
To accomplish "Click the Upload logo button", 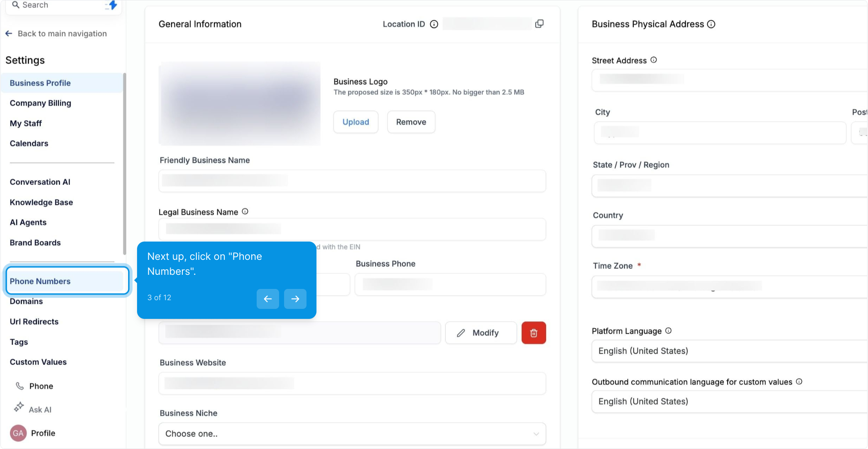I will click(356, 122).
